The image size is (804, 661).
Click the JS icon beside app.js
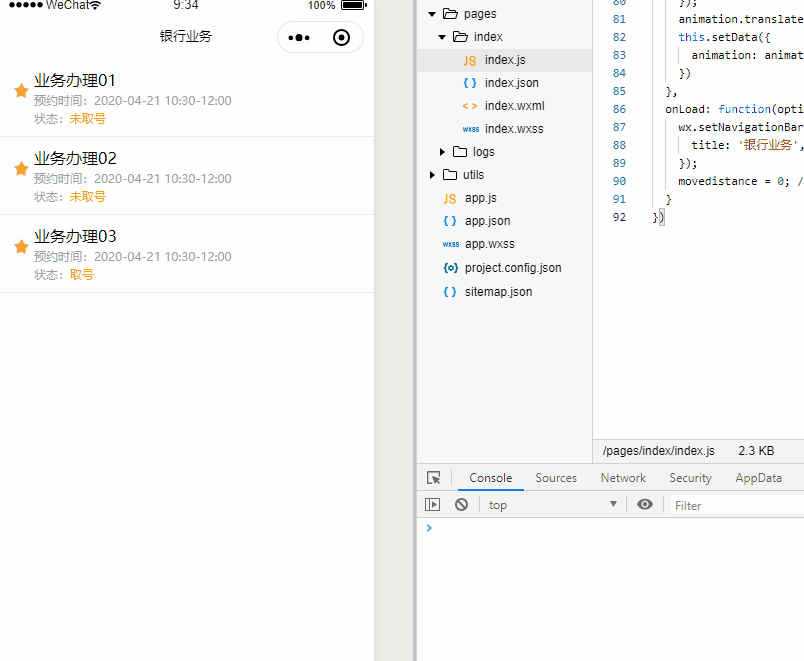pos(450,198)
